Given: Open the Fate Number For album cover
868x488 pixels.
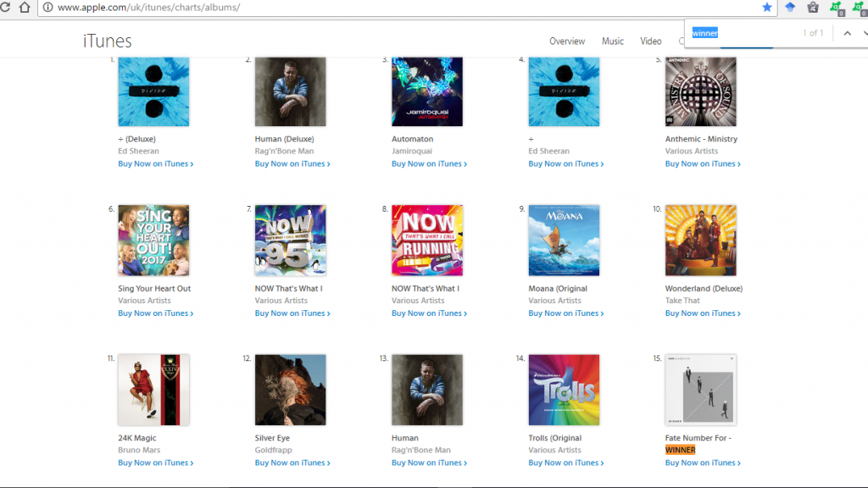Looking at the screenshot, I should (x=700, y=390).
